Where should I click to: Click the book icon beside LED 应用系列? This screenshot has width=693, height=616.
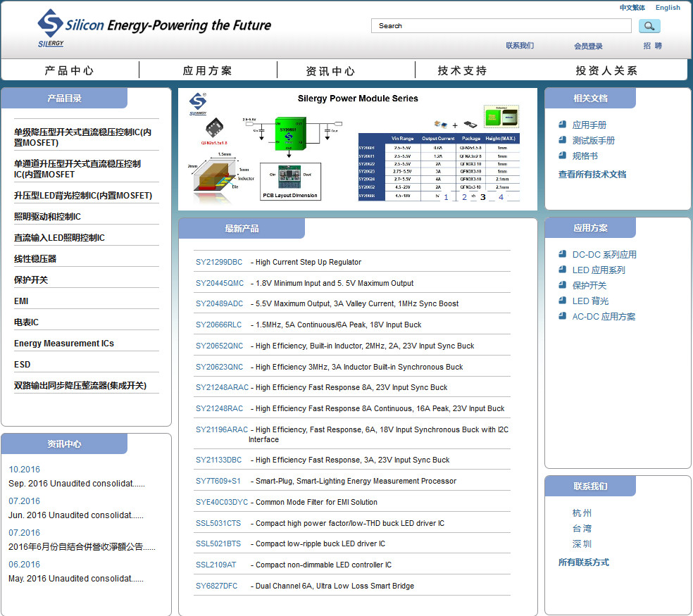coord(562,270)
